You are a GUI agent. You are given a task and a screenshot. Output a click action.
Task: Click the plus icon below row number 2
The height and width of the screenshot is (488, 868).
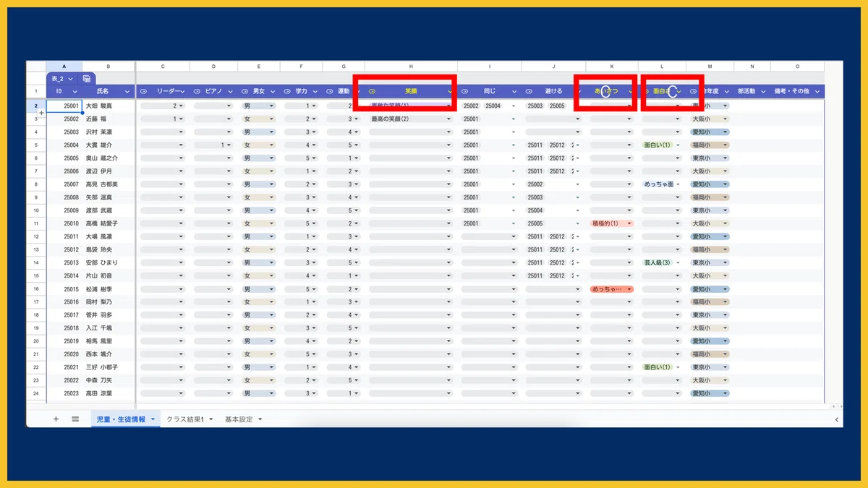point(41,113)
